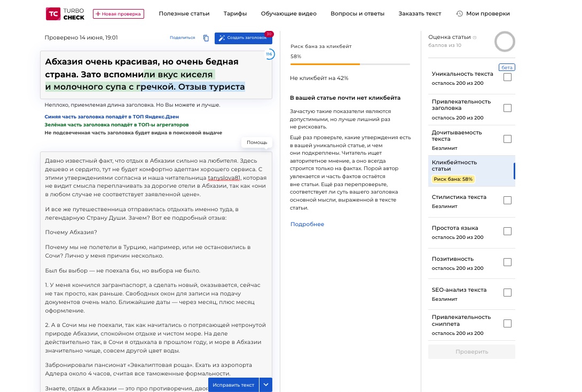Click Синяя часть заголовка legend line
This screenshot has height=392, width=582.
tap(112, 116)
